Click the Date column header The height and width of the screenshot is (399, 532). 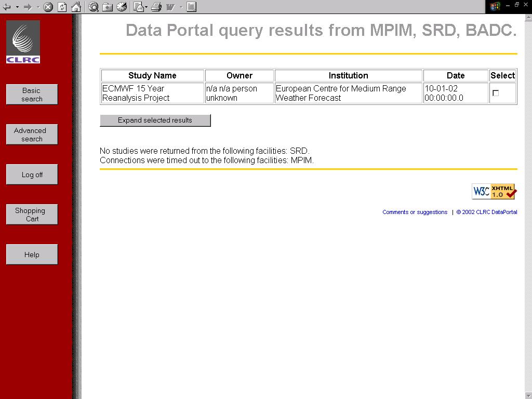point(456,75)
